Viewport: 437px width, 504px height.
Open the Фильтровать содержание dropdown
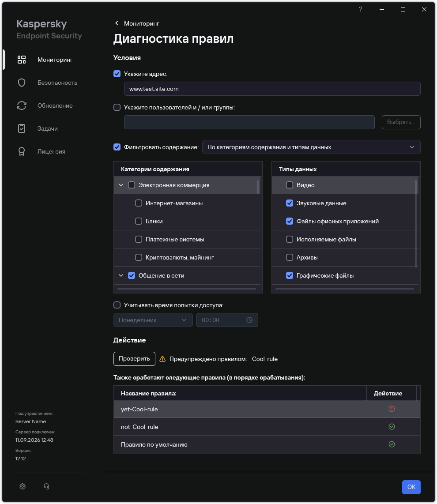(311, 147)
